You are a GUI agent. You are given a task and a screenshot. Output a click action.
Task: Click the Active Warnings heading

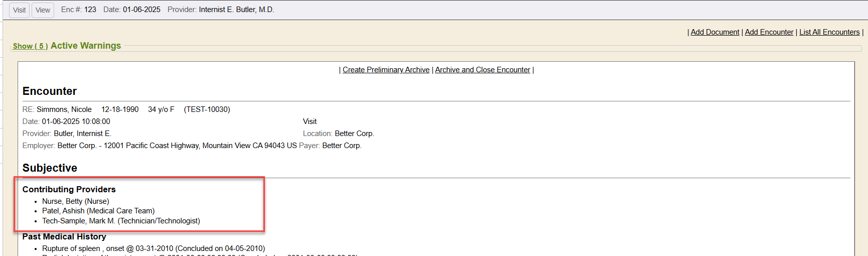point(86,46)
